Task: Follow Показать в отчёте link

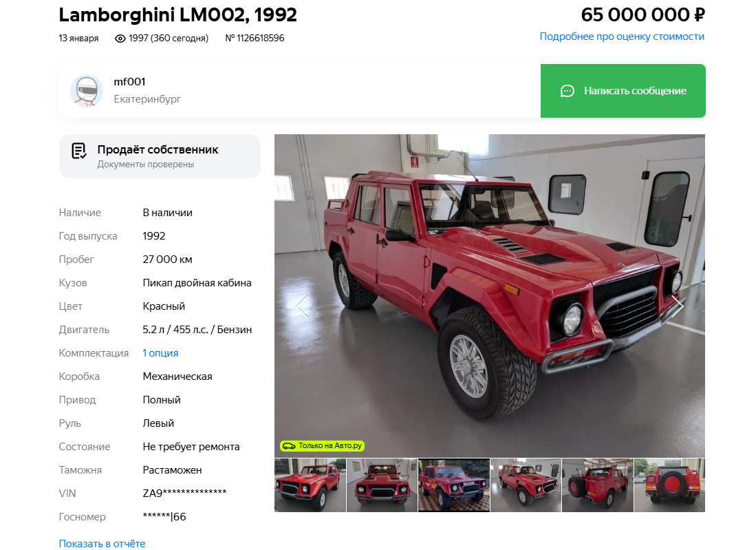Action: click(x=102, y=543)
